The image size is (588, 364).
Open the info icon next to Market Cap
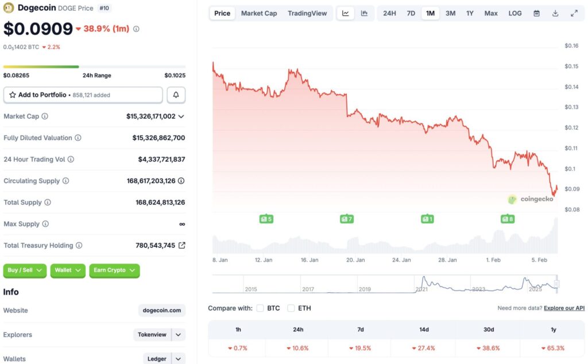(x=44, y=116)
